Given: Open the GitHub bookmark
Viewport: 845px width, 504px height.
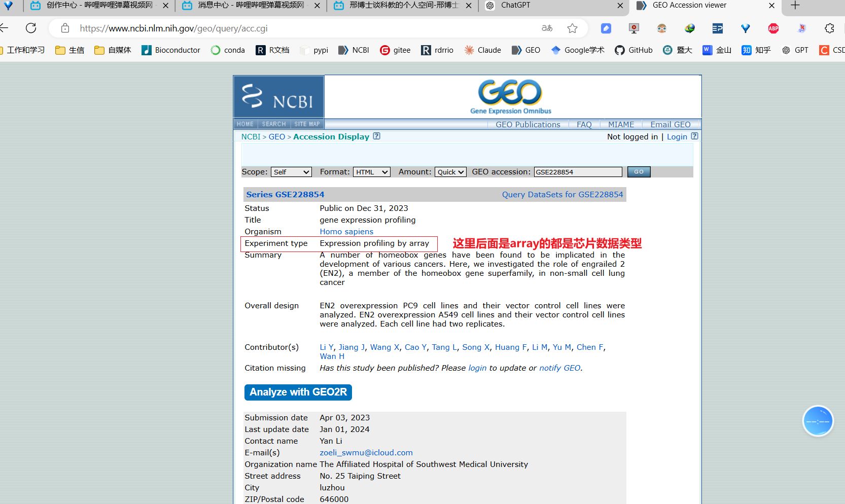Looking at the screenshot, I should (633, 50).
